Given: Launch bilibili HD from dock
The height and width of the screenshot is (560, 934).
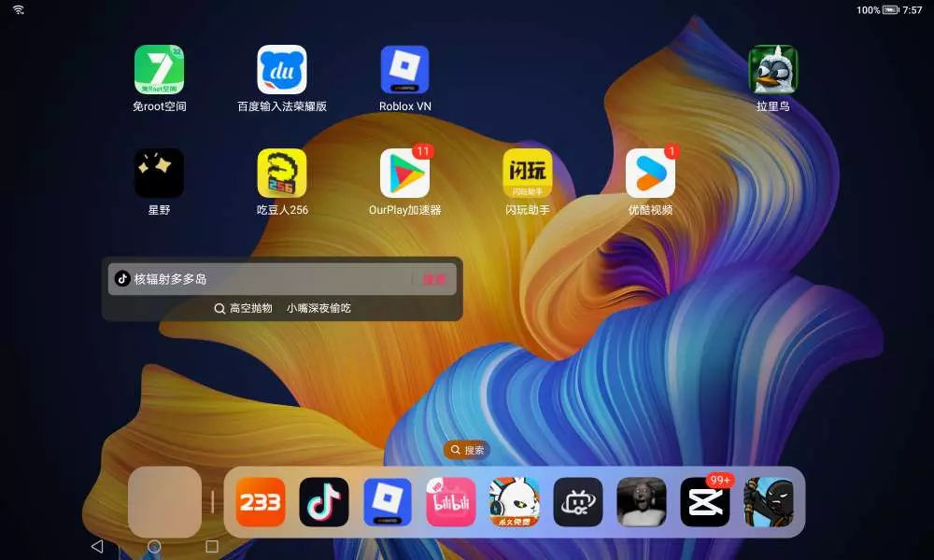Looking at the screenshot, I should (451, 502).
